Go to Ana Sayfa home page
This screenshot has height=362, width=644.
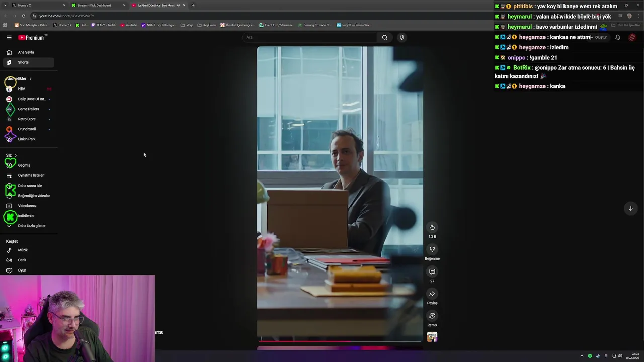coord(28,52)
